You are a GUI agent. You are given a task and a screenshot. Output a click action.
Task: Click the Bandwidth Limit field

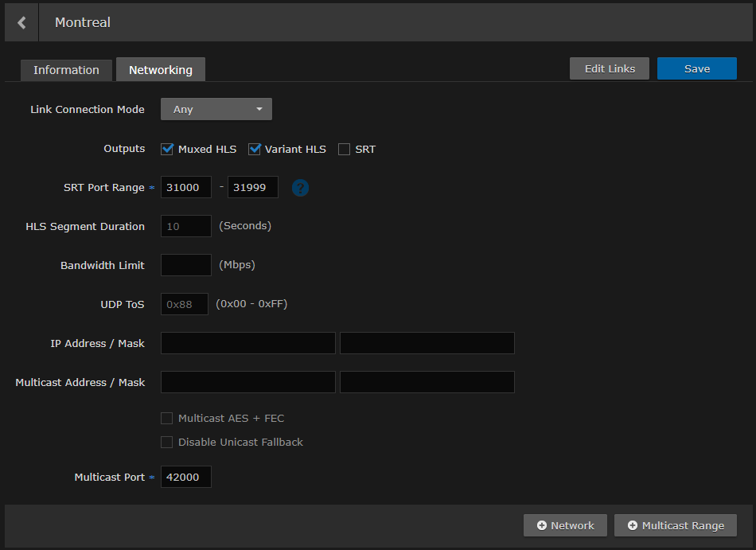pos(185,264)
